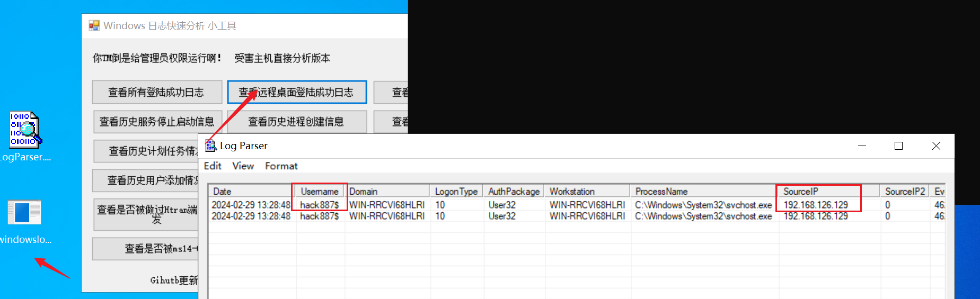The width and height of the screenshot is (980, 299).
Task: Select 查看历史服务停止启动信息 button
Action: [157, 122]
